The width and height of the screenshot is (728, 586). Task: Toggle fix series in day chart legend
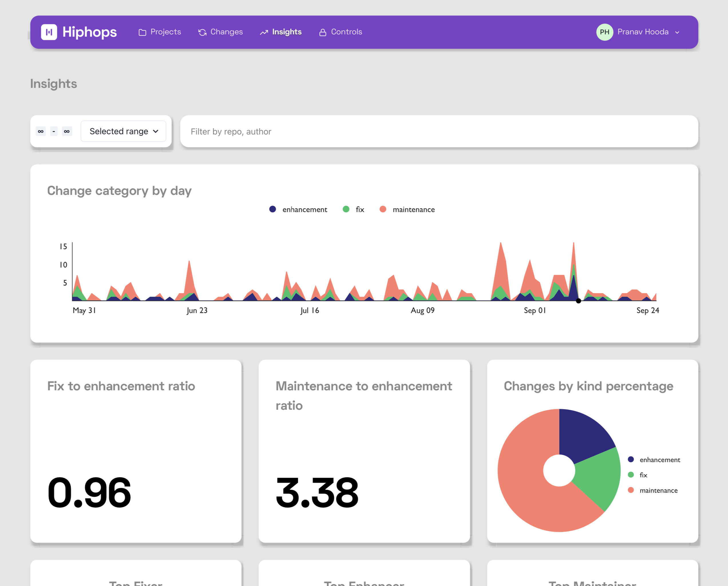coord(353,209)
